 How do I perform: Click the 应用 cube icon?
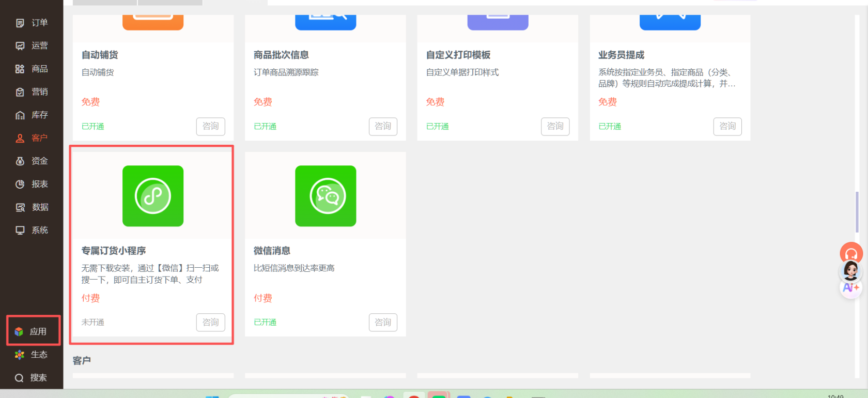19,331
